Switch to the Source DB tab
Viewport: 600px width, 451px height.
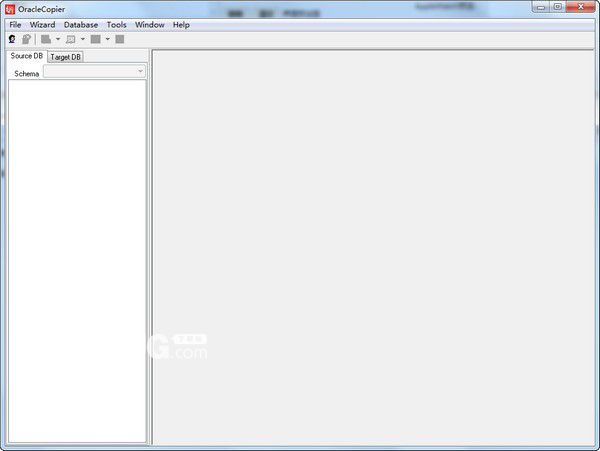(26, 56)
